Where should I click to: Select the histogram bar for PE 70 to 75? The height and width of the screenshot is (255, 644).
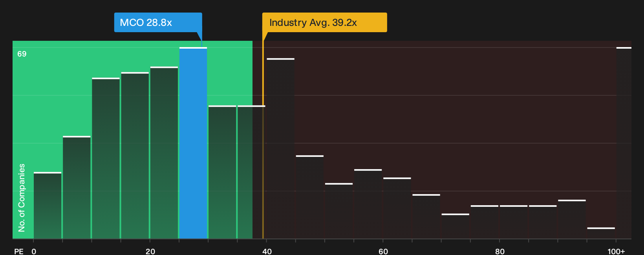(456, 226)
